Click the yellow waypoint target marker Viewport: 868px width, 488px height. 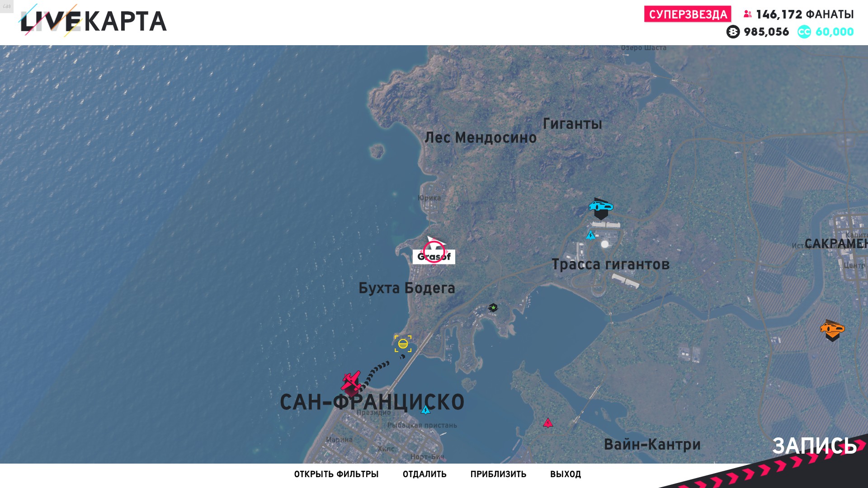(x=403, y=344)
